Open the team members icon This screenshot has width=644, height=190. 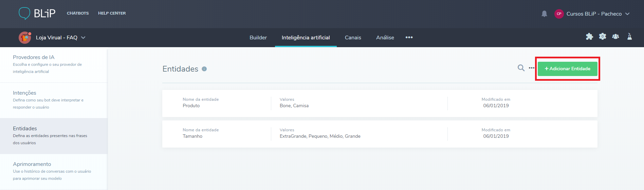[x=615, y=37]
